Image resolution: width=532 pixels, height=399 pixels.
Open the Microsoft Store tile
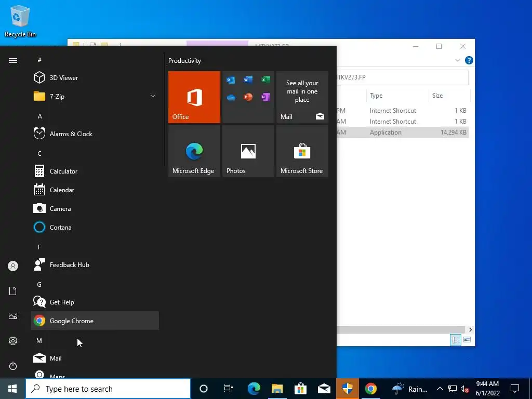point(302,151)
